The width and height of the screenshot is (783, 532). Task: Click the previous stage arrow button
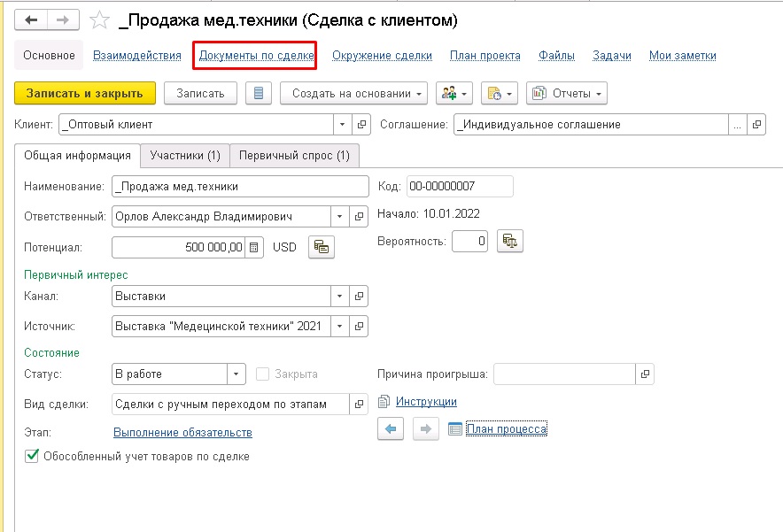tap(392, 429)
